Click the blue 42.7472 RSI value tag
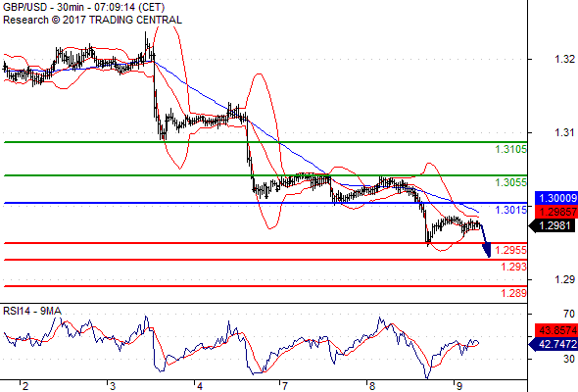The width and height of the screenshot is (578, 392). (x=554, y=344)
